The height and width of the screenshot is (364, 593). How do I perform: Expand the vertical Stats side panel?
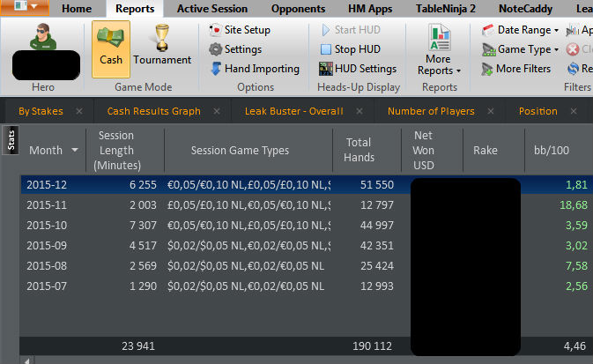tap(11, 140)
